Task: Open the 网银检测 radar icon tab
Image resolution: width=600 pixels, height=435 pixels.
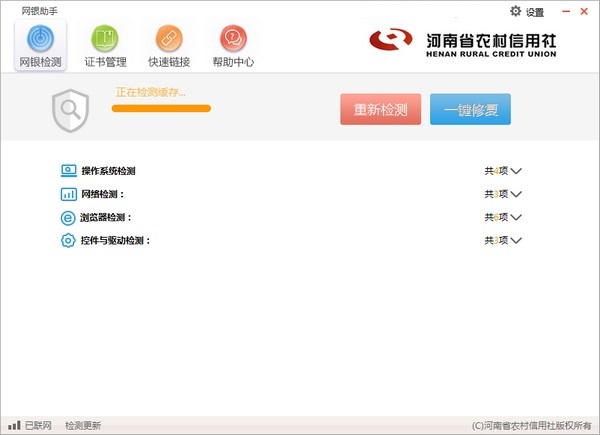Action: pos(40,40)
